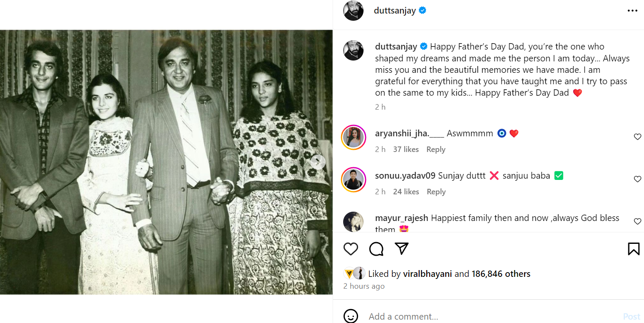Like sonuu.yadav09 comment
The image size is (644, 323).
click(637, 179)
